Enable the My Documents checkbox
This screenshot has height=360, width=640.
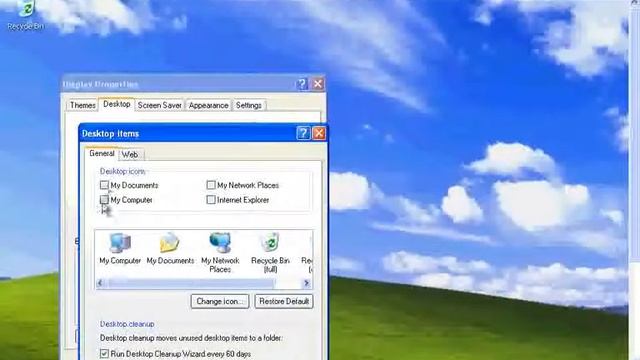coord(104,185)
